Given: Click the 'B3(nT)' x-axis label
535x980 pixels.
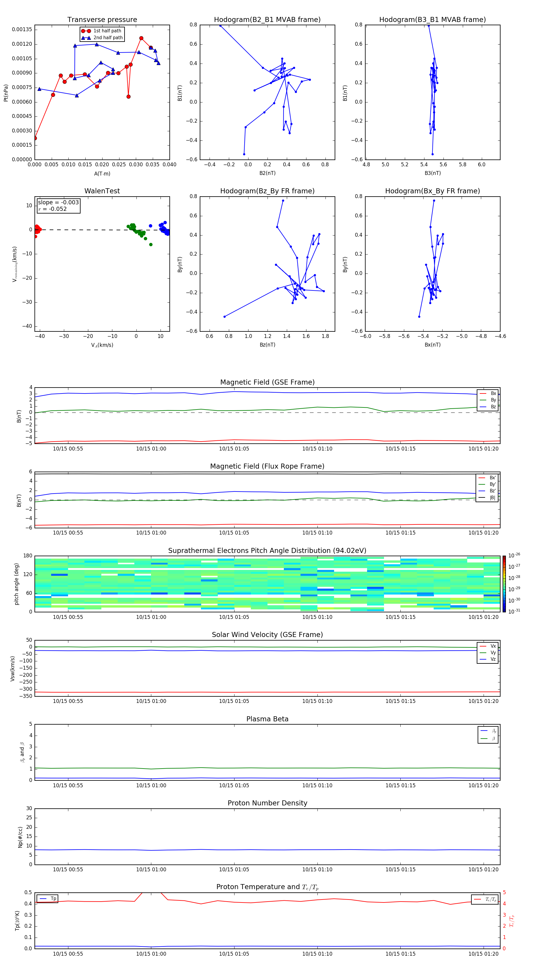Looking at the screenshot, I should [432, 173].
